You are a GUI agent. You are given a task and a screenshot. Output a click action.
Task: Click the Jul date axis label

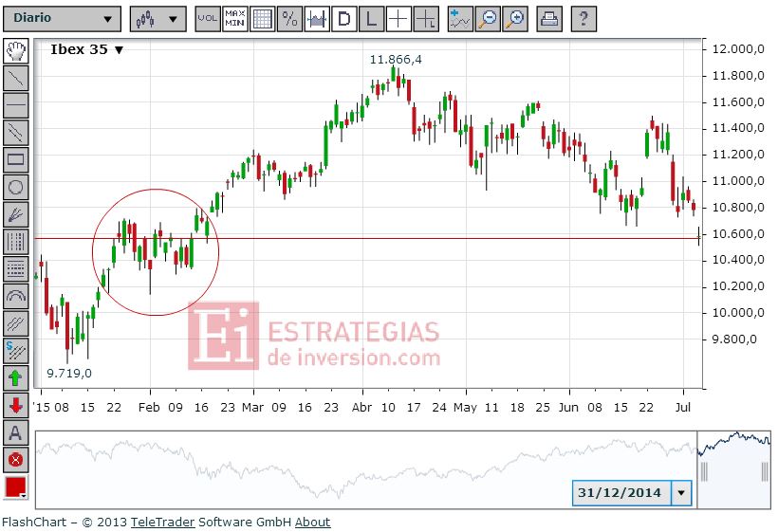(x=683, y=408)
